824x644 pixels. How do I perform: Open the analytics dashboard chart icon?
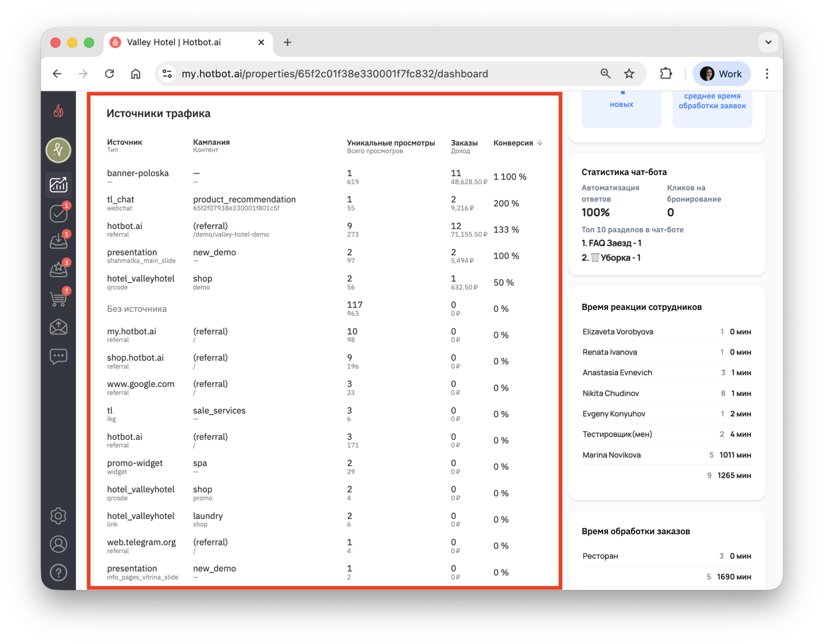[58, 185]
